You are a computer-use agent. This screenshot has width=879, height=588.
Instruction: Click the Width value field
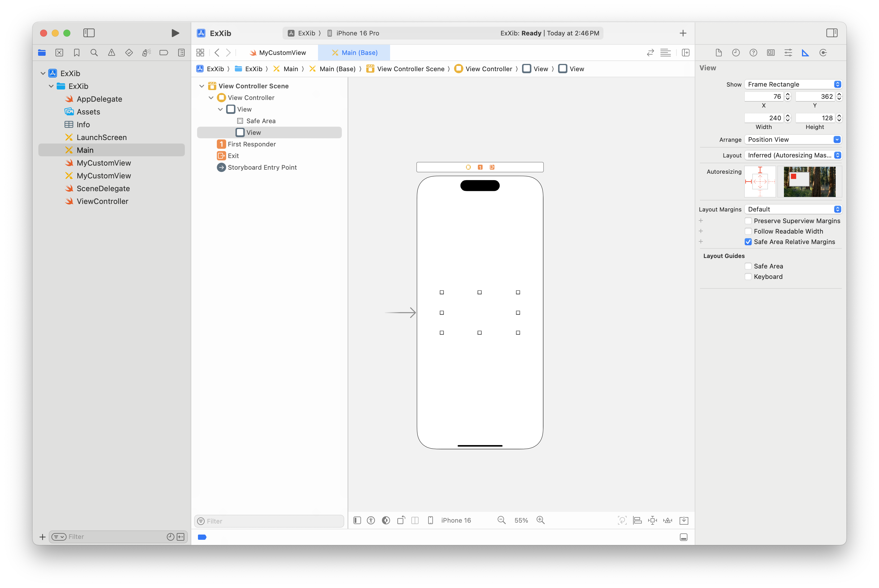pos(764,118)
